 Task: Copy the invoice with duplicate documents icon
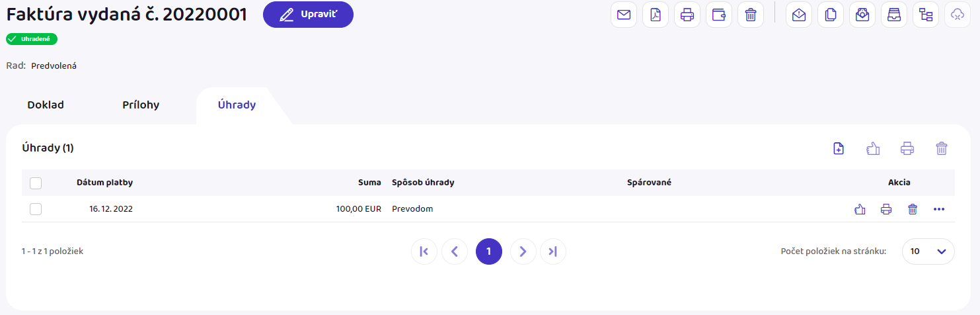click(830, 15)
